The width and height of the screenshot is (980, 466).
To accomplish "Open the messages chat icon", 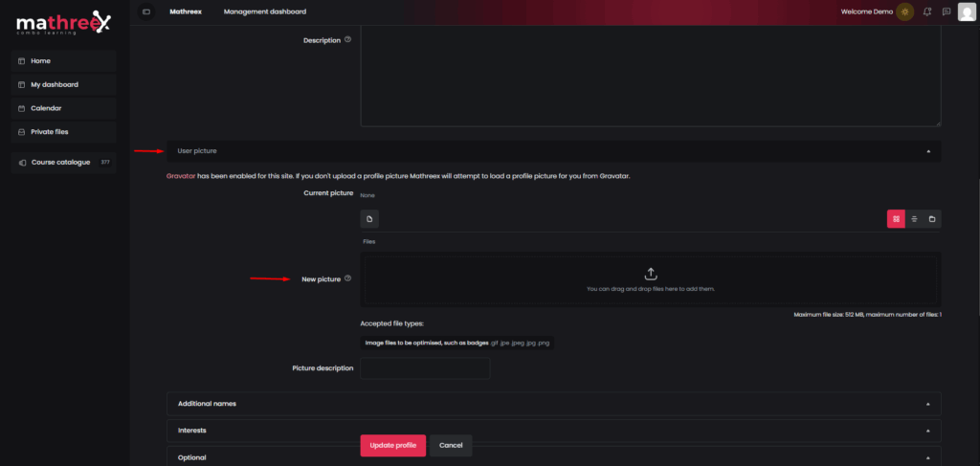I will [947, 11].
